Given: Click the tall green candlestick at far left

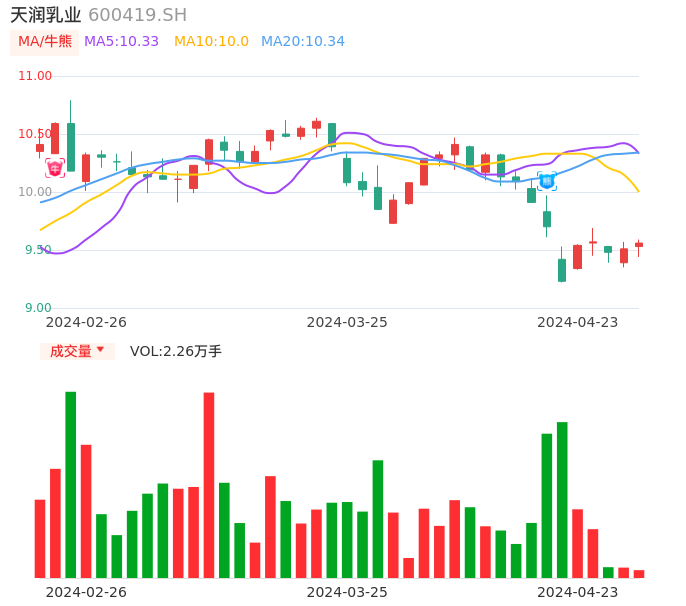Looking at the screenshot, I should point(71,146).
